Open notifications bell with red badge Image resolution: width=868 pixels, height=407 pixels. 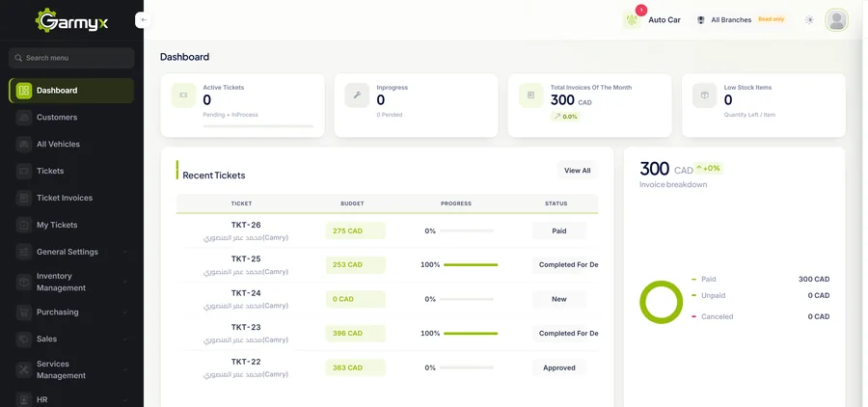(x=632, y=20)
